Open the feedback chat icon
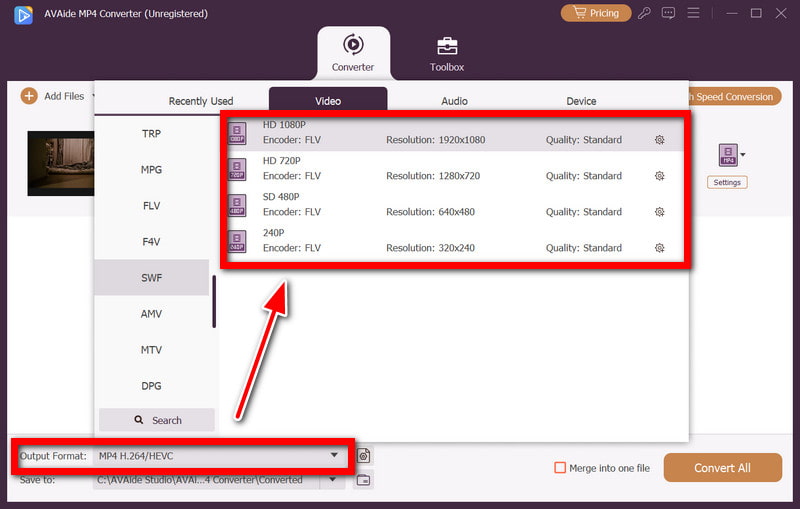 tap(669, 13)
